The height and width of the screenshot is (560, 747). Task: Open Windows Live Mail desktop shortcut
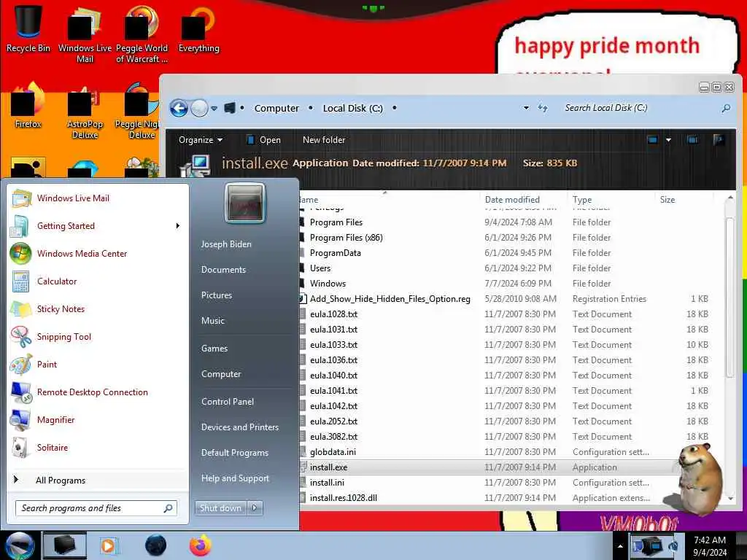(x=85, y=34)
